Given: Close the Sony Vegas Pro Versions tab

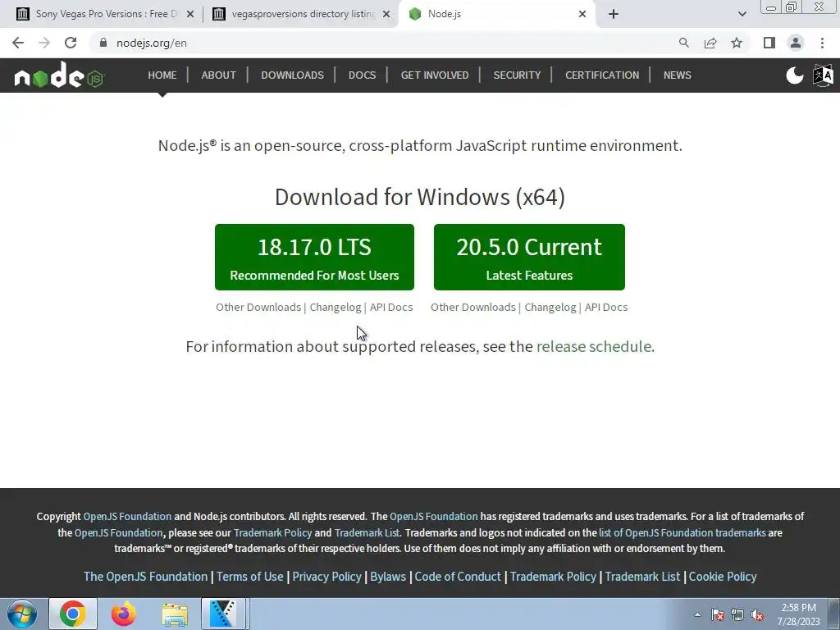Looking at the screenshot, I should coord(190,14).
